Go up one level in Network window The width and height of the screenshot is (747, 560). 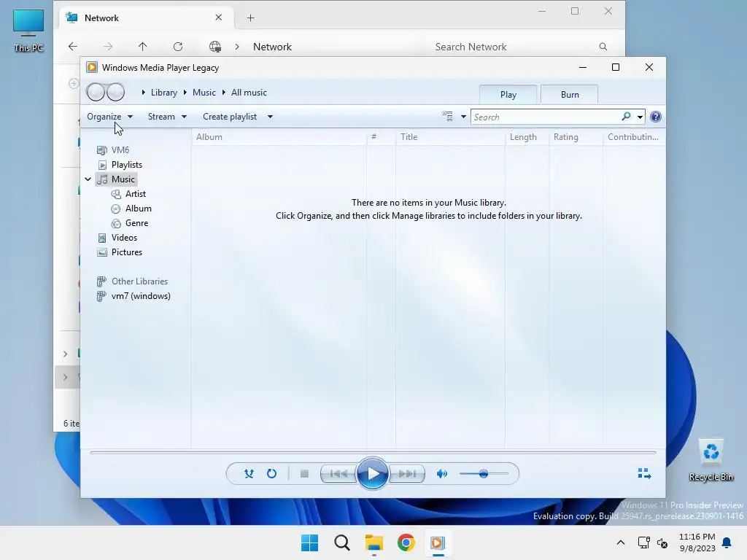tap(142, 46)
